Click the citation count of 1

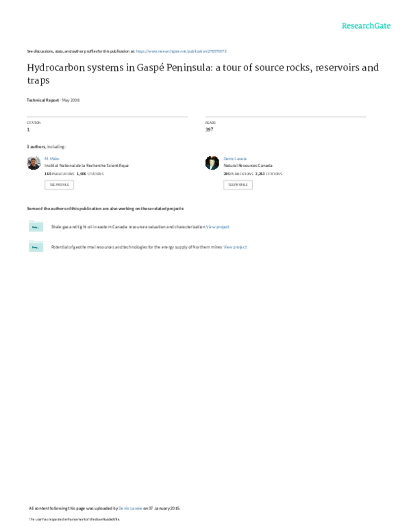(28, 129)
